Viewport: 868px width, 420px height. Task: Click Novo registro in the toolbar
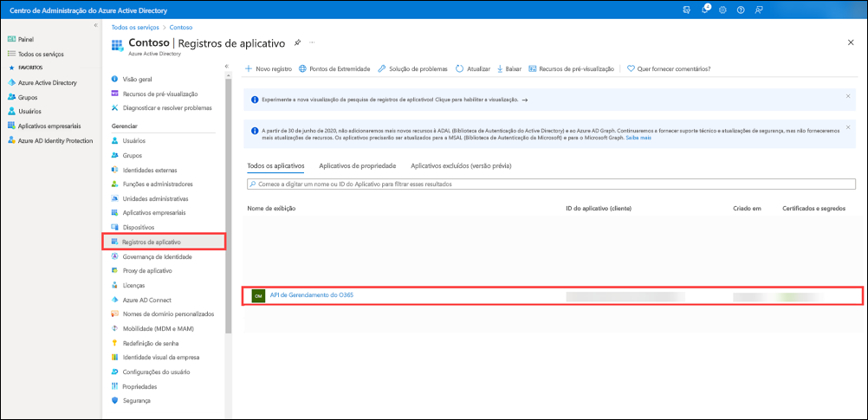click(269, 68)
